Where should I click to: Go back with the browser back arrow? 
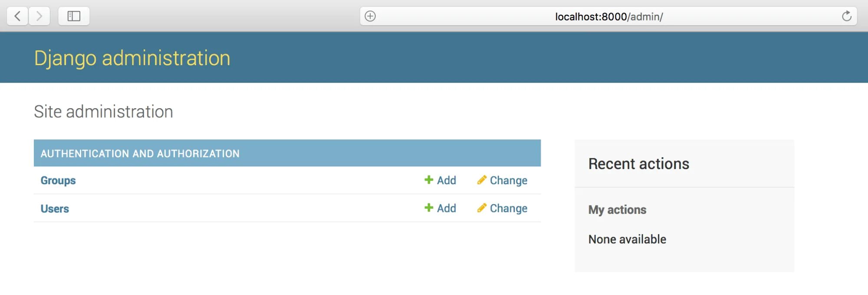pyautogui.click(x=17, y=17)
